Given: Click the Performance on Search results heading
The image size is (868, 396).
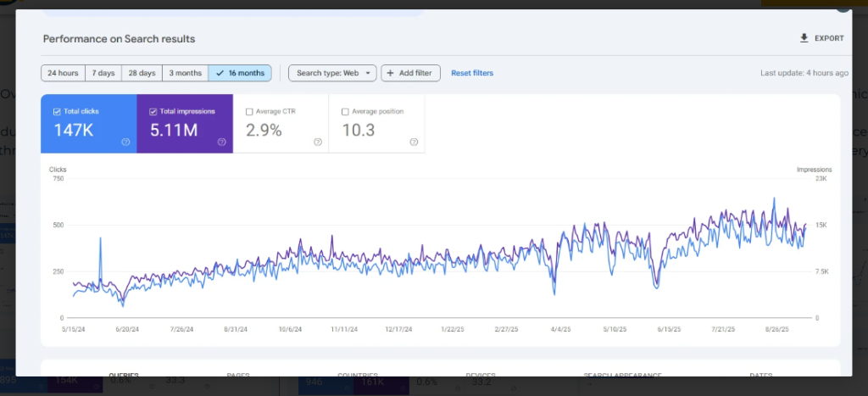Looking at the screenshot, I should [x=119, y=39].
